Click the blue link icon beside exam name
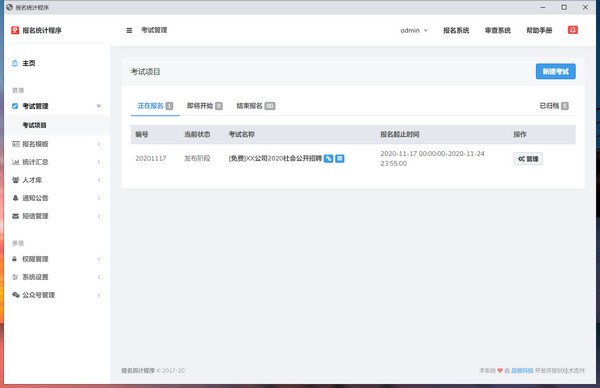 328,158
